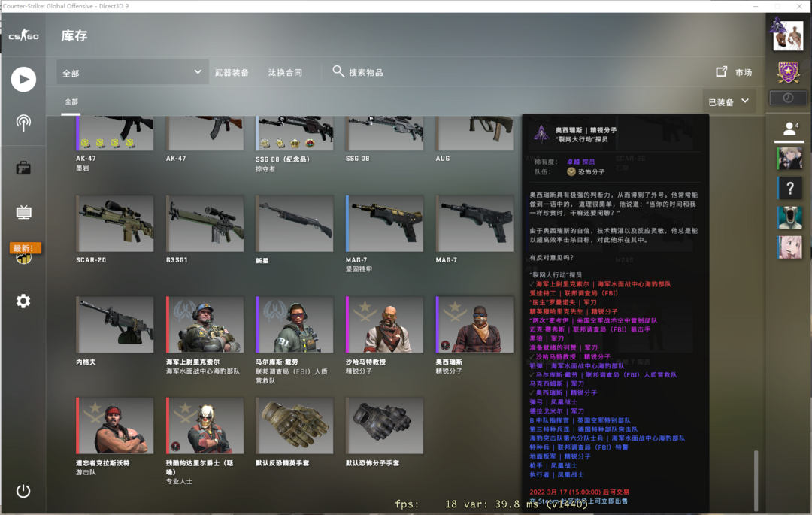Open the 市场 market link

pyautogui.click(x=744, y=72)
